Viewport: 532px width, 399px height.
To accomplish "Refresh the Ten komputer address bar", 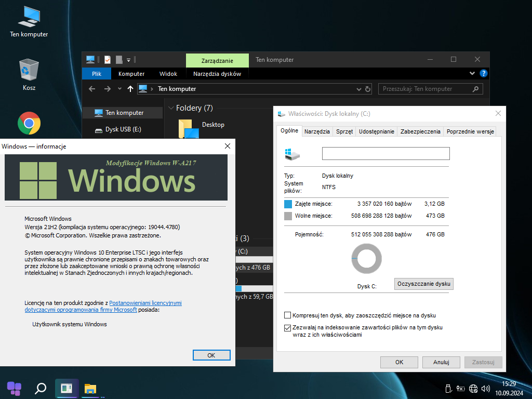I will click(x=368, y=89).
